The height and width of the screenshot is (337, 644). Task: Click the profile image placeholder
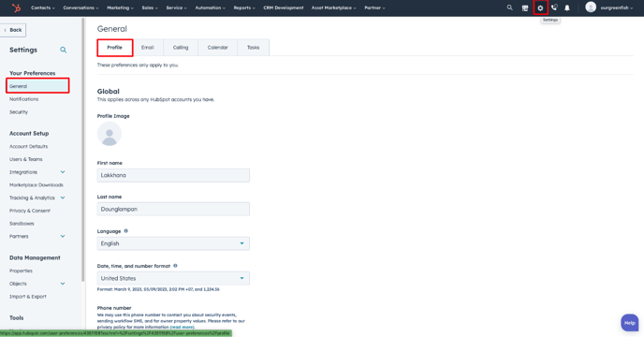click(x=110, y=134)
